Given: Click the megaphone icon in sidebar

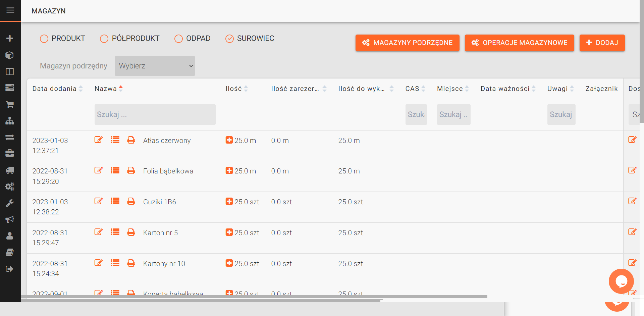Looking at the screenshot, I should [10, 219].
